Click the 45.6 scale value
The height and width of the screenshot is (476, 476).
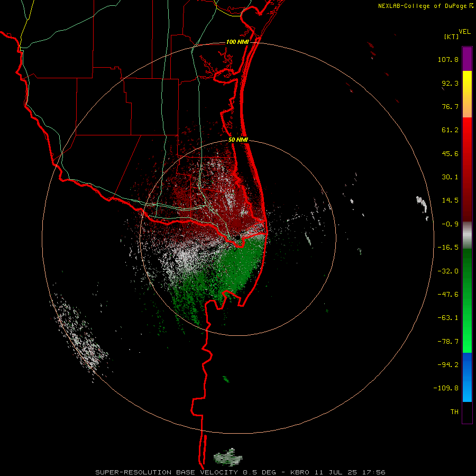tap(450, 153)
